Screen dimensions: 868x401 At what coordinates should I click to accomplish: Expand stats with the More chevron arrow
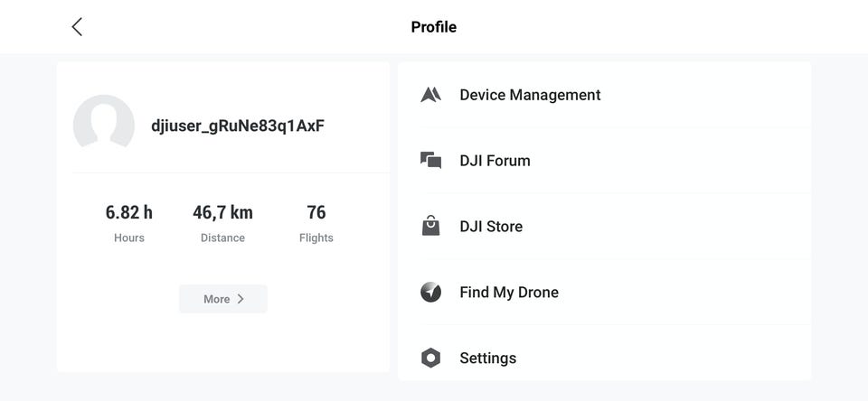pyautogui.click(x=241, y=299)
